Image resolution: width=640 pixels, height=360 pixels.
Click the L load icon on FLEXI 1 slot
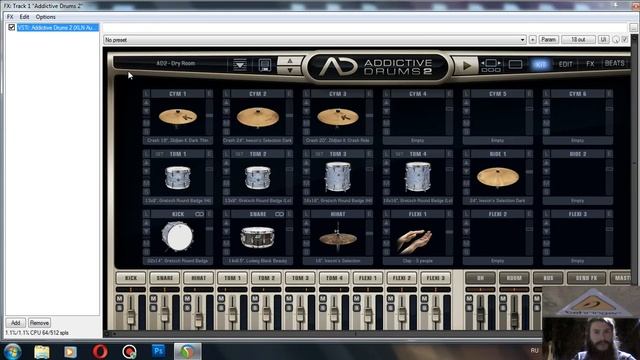tap(387, 214)
